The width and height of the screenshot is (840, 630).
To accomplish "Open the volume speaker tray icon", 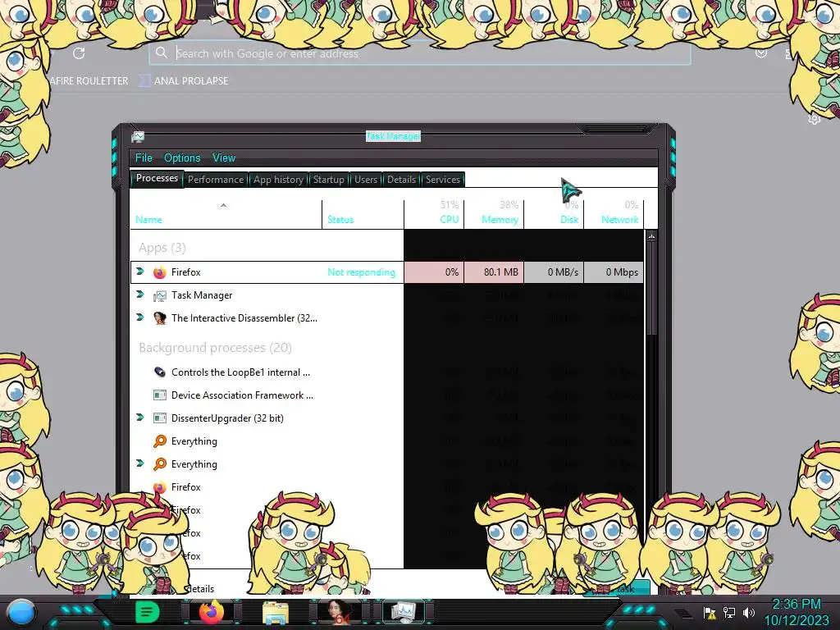I will point(748,613).
